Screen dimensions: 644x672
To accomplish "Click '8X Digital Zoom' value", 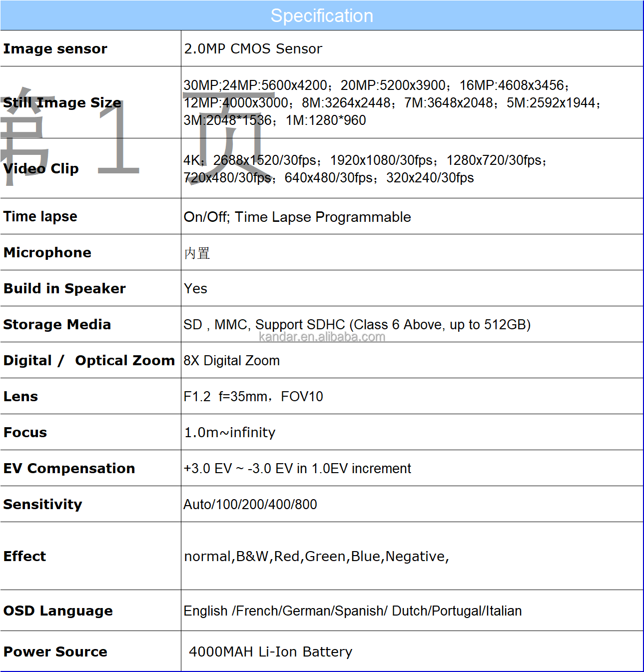I will pos(231,360).
